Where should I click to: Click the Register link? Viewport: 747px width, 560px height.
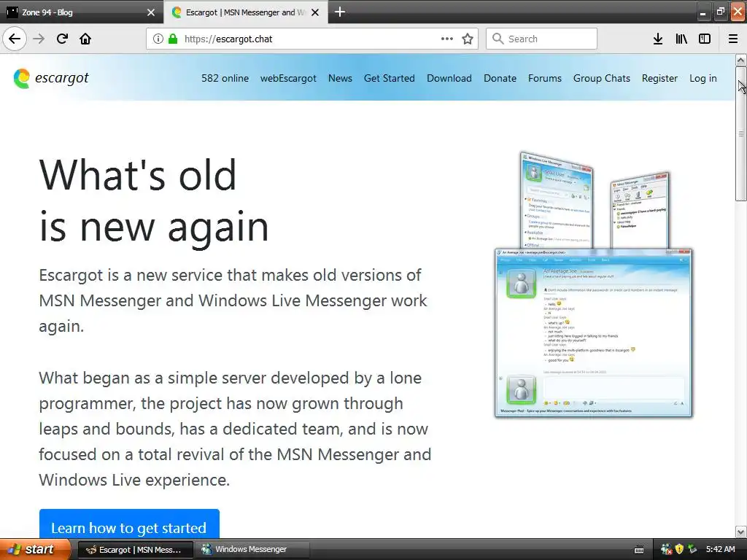point(659,78)
